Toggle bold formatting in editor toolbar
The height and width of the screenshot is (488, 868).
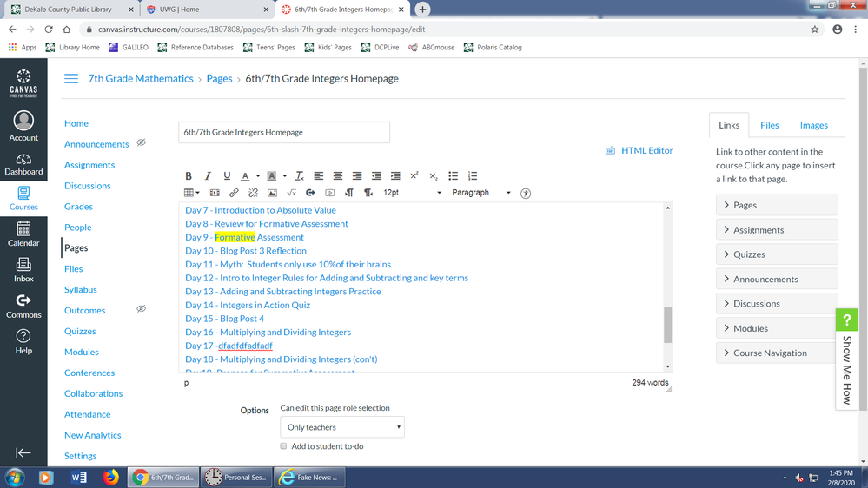[x=189, y=176]
